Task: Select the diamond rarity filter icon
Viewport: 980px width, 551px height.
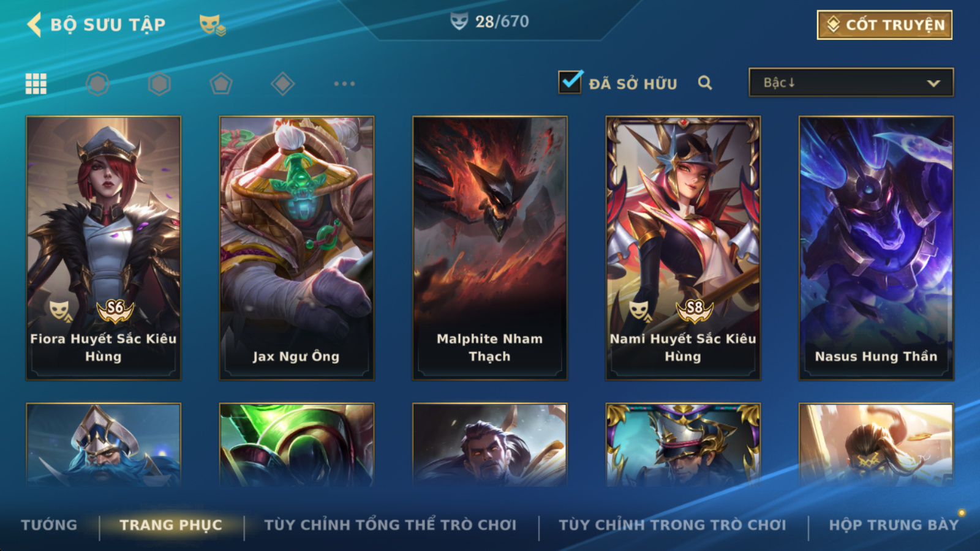Action: coord(282,84)
